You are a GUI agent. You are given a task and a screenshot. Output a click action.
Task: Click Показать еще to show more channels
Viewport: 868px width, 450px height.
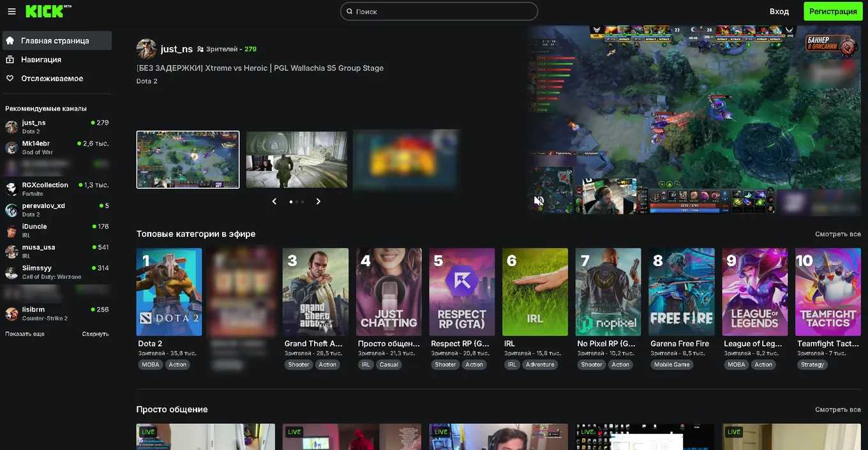click(25, 334)
